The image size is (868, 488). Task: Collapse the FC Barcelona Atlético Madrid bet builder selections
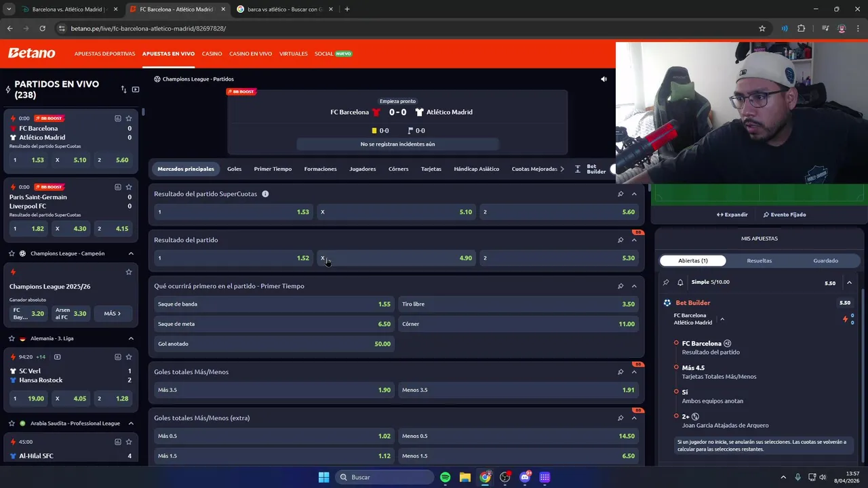click(x=722, y=319)
